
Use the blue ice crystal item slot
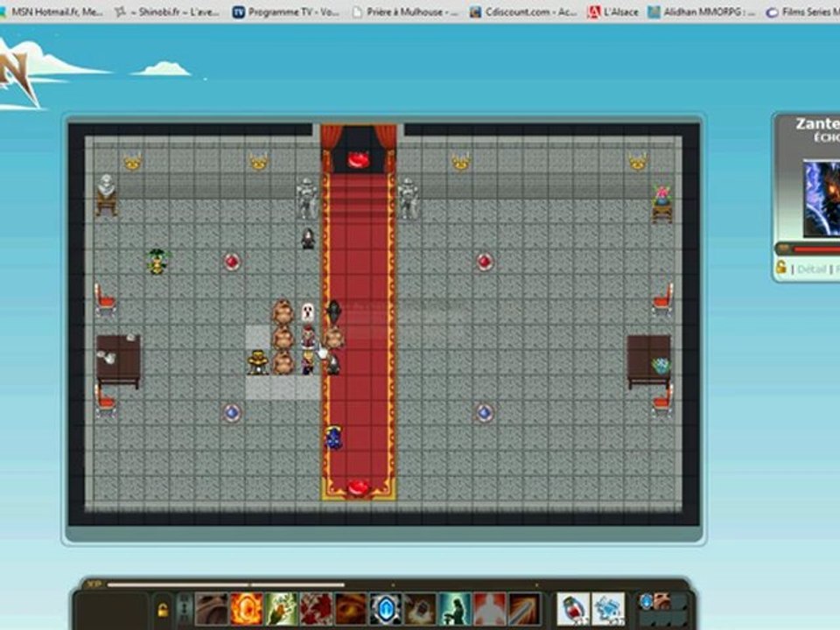(608, 609)
